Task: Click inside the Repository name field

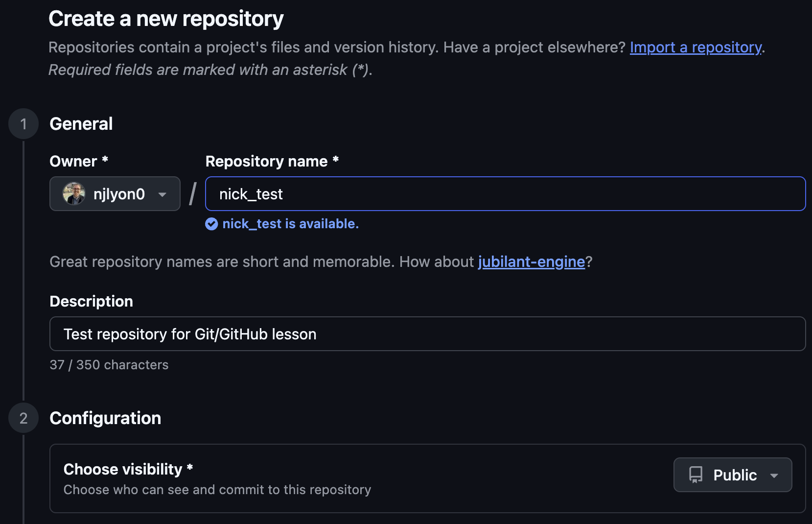Action: tap(504, 193)
